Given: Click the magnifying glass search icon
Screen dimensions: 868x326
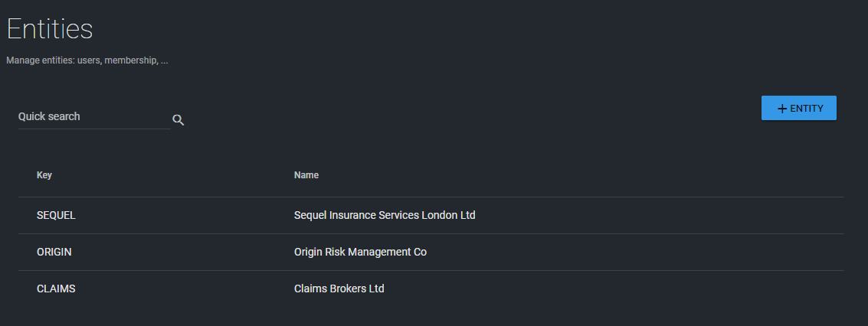Looking at the screenshot, I should [x=179, y=120].
